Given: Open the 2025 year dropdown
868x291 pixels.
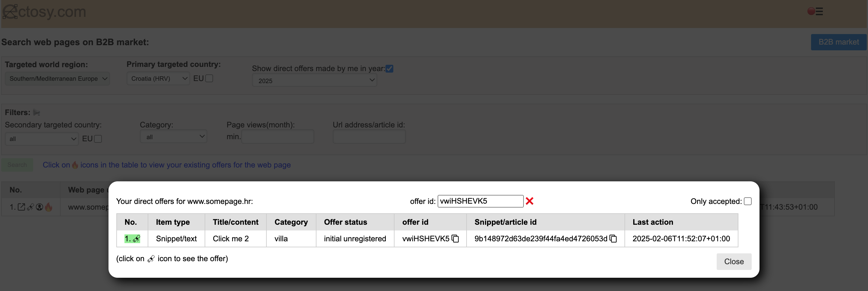Looking at the screenshot, I should tap(314, 80).
